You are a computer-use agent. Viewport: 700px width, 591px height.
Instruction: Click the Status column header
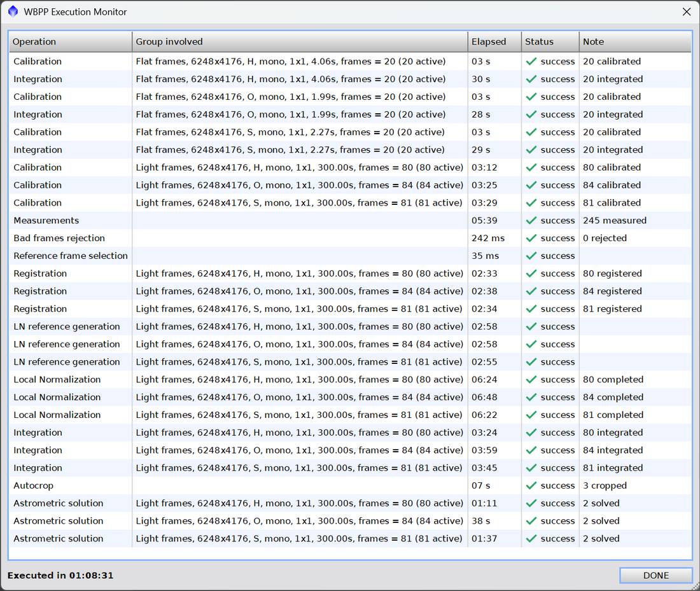point(550,41)
